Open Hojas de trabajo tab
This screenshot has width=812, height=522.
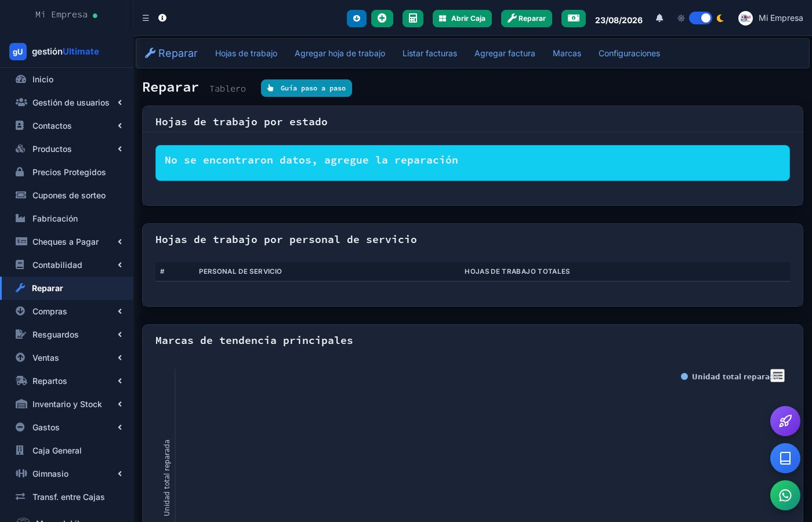click(246, 53)
